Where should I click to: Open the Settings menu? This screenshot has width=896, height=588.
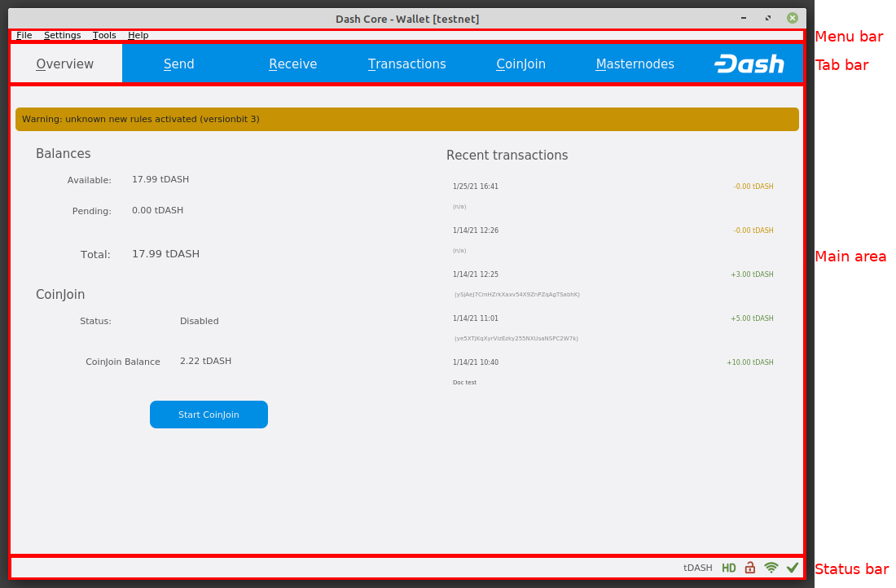click(62, 35)
